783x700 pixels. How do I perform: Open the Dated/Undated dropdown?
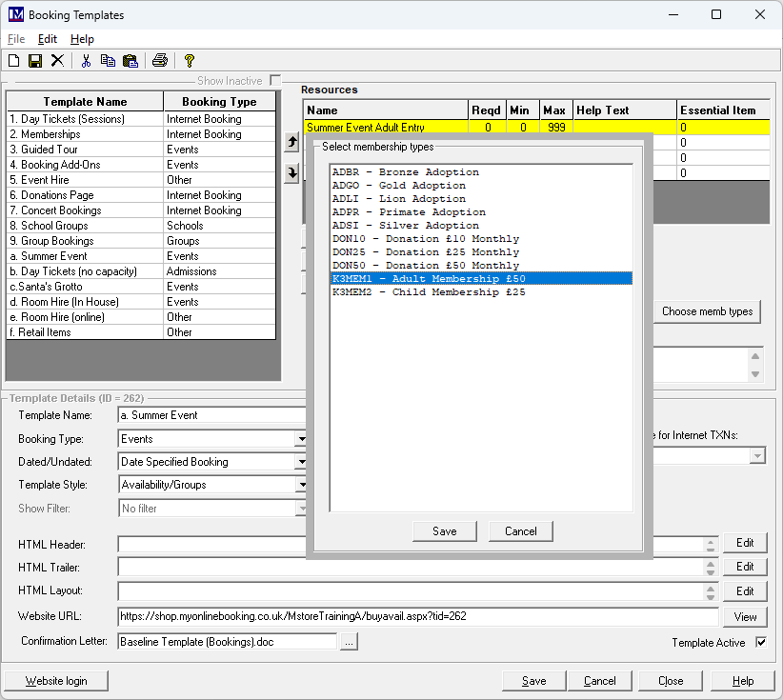301,462
